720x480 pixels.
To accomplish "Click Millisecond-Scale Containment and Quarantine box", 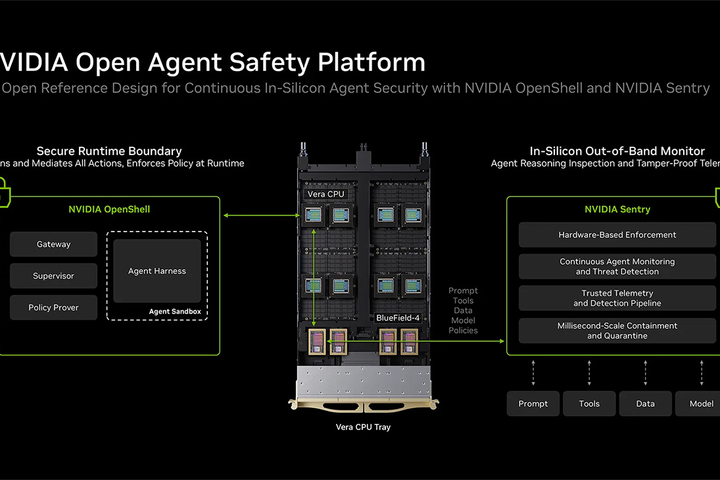I will click(x=617, y=331).
